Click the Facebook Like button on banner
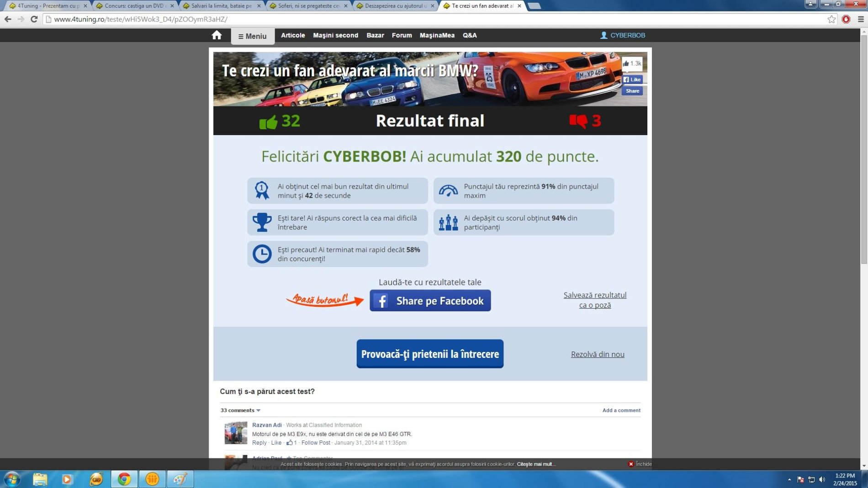 click(632, 79)
